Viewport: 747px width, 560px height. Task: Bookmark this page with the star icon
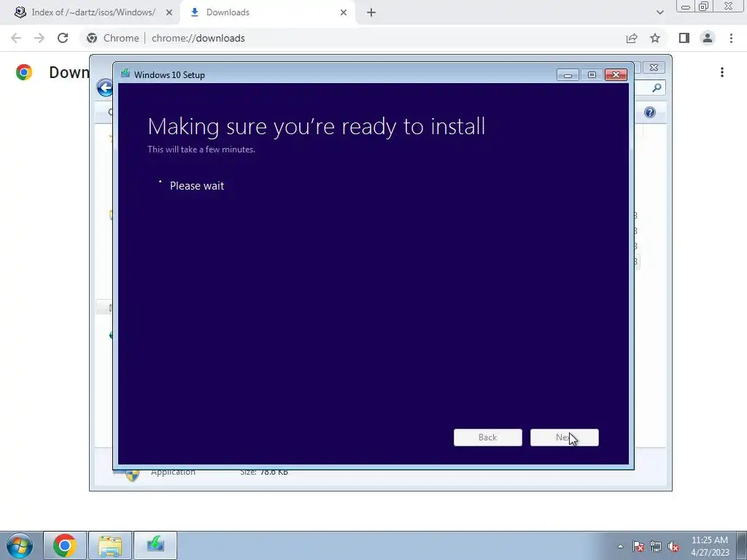(655, 38)
